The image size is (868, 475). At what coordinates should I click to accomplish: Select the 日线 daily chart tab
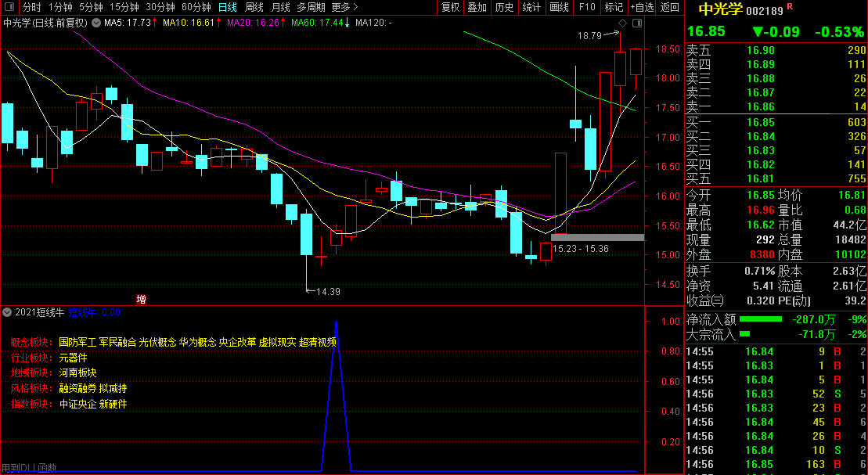point(228,7)
